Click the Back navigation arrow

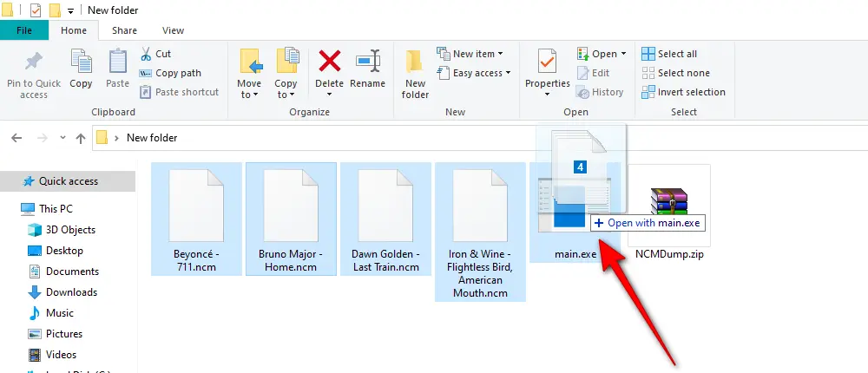tap(16, 138)
